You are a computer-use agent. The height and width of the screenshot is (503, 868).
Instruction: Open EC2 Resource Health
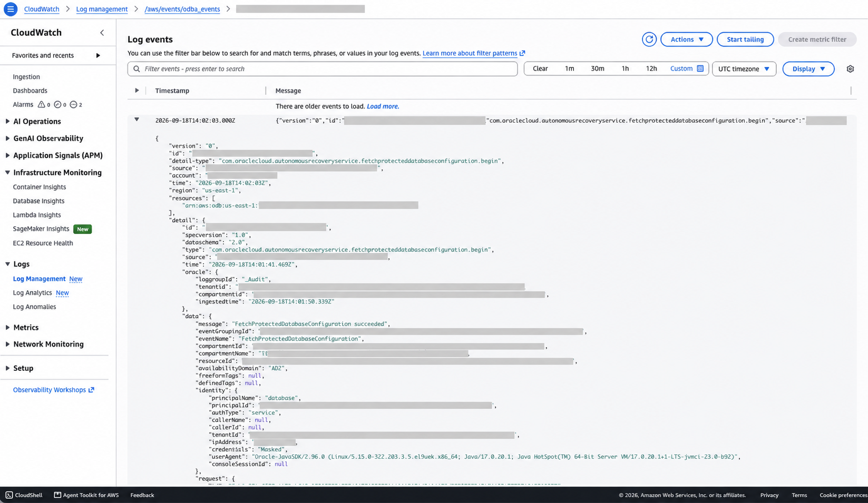(43, 243)
